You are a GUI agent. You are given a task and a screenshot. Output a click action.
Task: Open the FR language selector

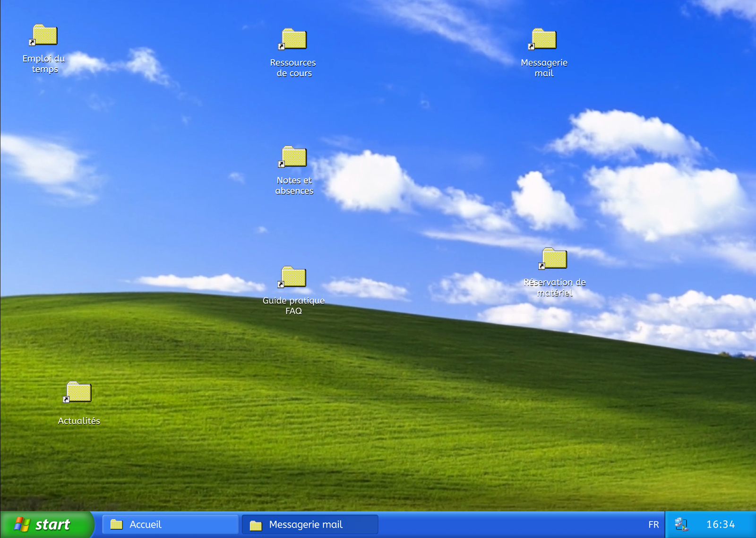pyautogui.click(x=653, y=524)
